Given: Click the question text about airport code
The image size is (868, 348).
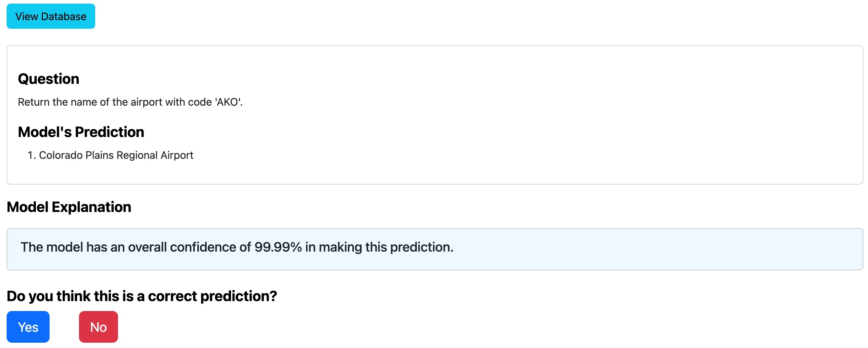Looking at the screenshot, I should click(130, 102).
